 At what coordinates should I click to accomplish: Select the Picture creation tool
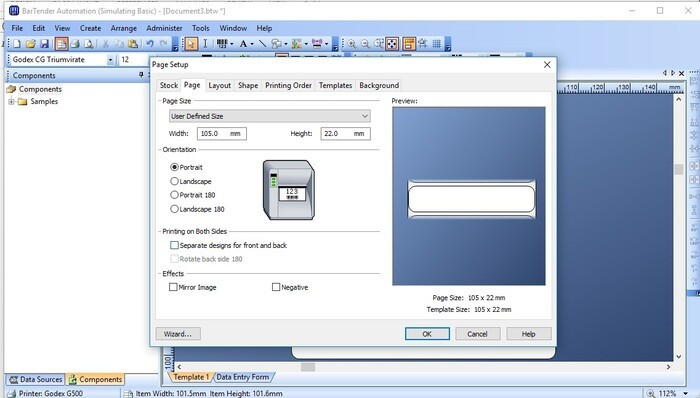(x=296, y=44)
